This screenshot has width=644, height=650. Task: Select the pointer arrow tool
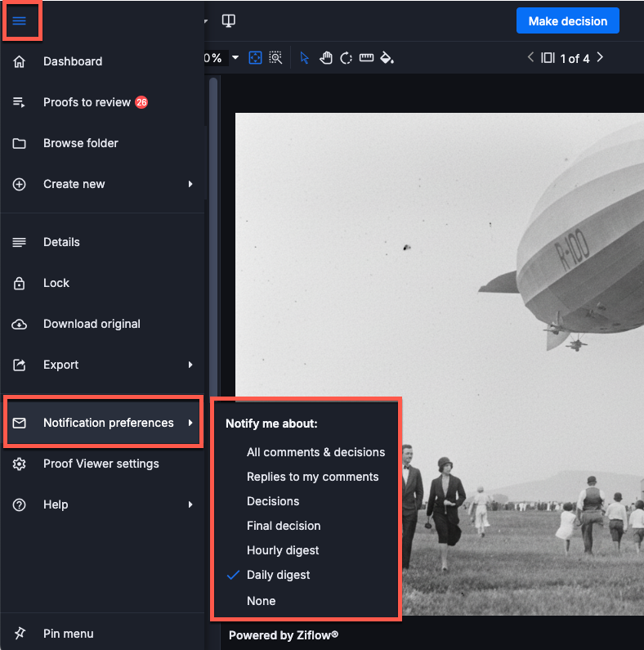point(305,58)
